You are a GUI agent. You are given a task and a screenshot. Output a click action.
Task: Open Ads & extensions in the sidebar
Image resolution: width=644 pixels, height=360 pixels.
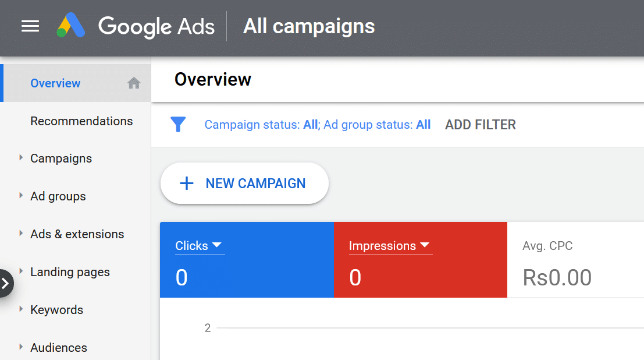coord(77,234)
